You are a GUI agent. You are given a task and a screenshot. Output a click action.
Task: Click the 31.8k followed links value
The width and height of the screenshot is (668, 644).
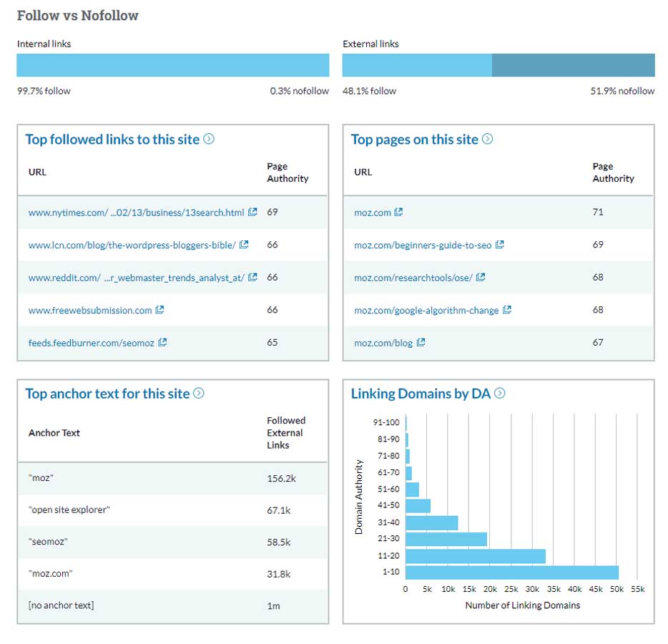[279, 574]
